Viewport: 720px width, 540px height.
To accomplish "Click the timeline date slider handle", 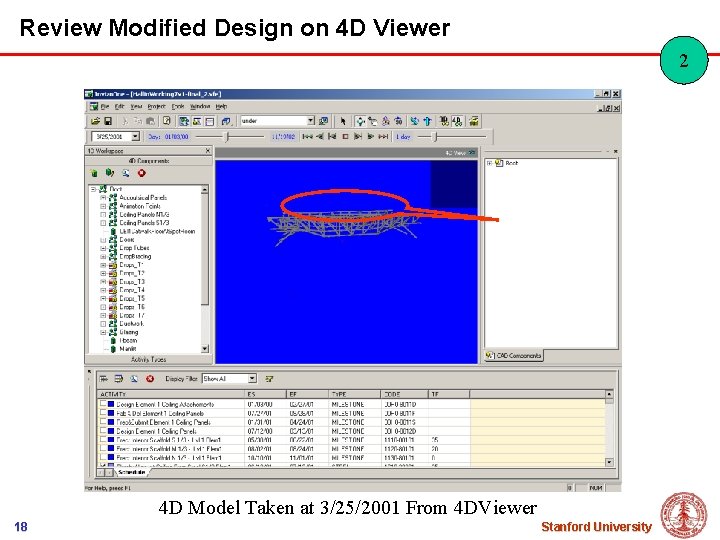I will coord(226,136).
